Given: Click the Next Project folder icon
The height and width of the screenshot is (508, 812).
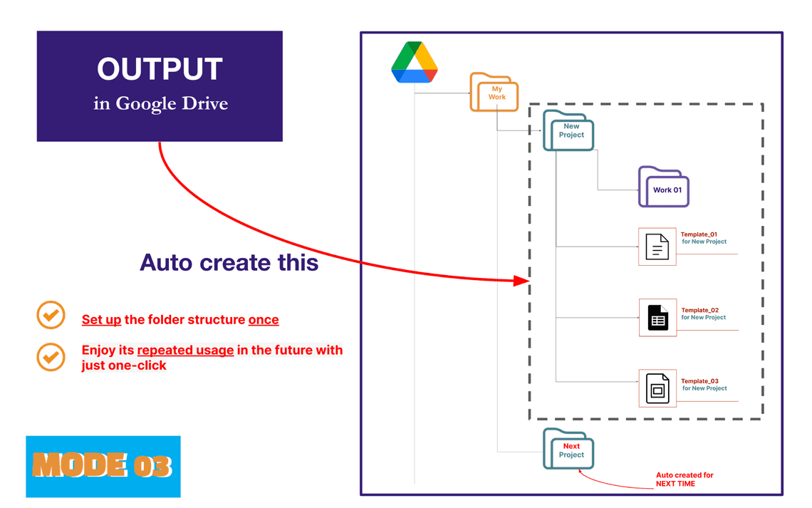Looking at the screenshot, I should pos(568,449).
